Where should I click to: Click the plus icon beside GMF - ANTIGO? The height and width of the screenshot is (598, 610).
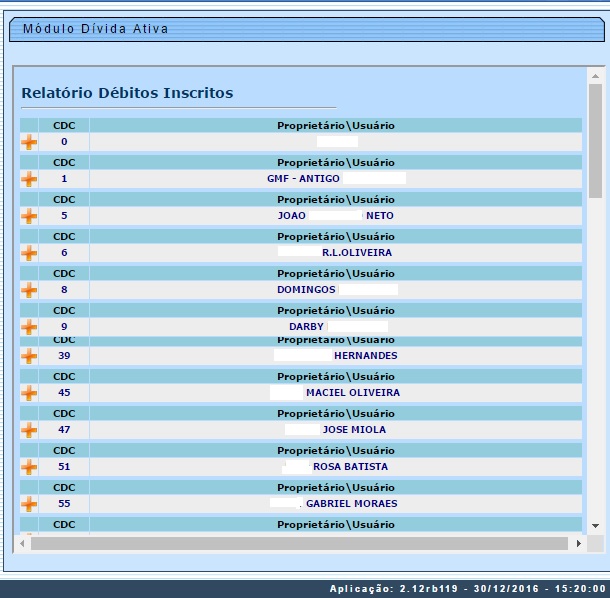click(29, 179)
